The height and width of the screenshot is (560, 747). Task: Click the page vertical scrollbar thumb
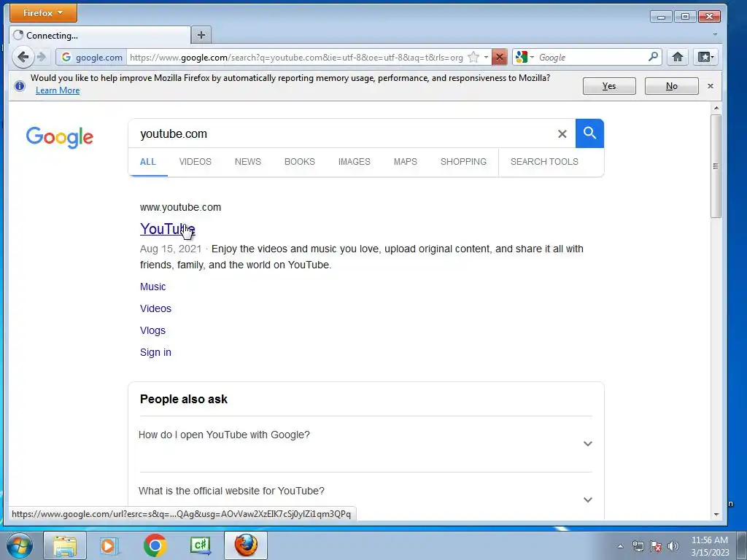point(716,166)
